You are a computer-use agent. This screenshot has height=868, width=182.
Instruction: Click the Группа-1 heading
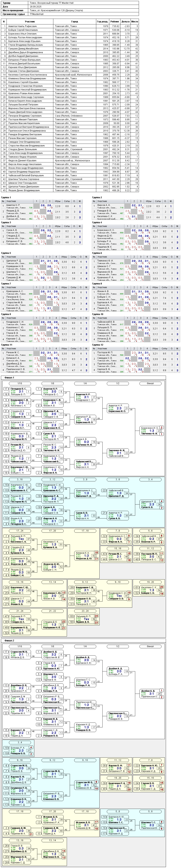click(x=6, y=198)
